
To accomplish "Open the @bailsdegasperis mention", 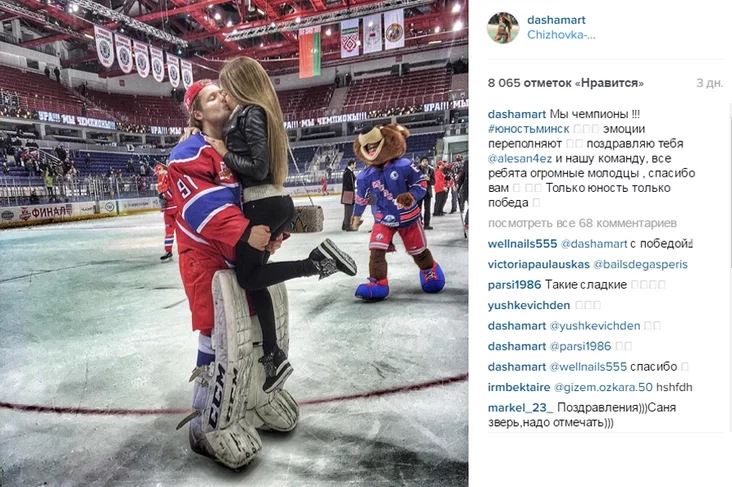I will [x=640, y=264].
